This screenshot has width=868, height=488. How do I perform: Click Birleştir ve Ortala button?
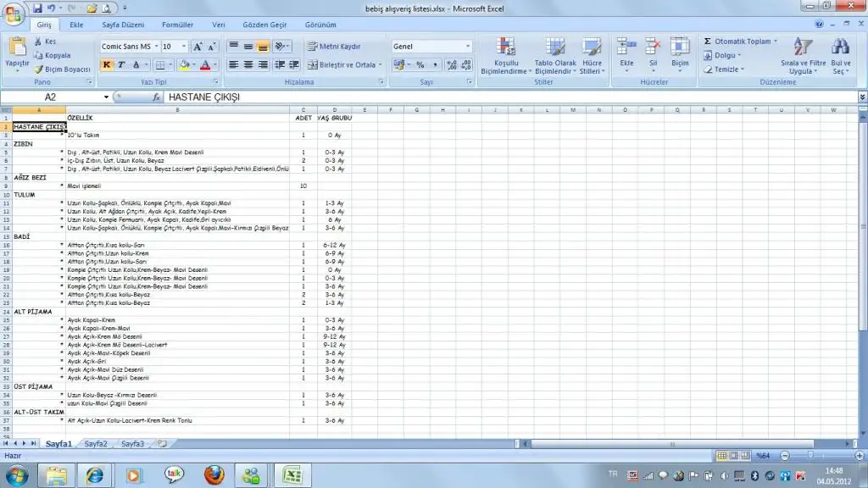342,64
